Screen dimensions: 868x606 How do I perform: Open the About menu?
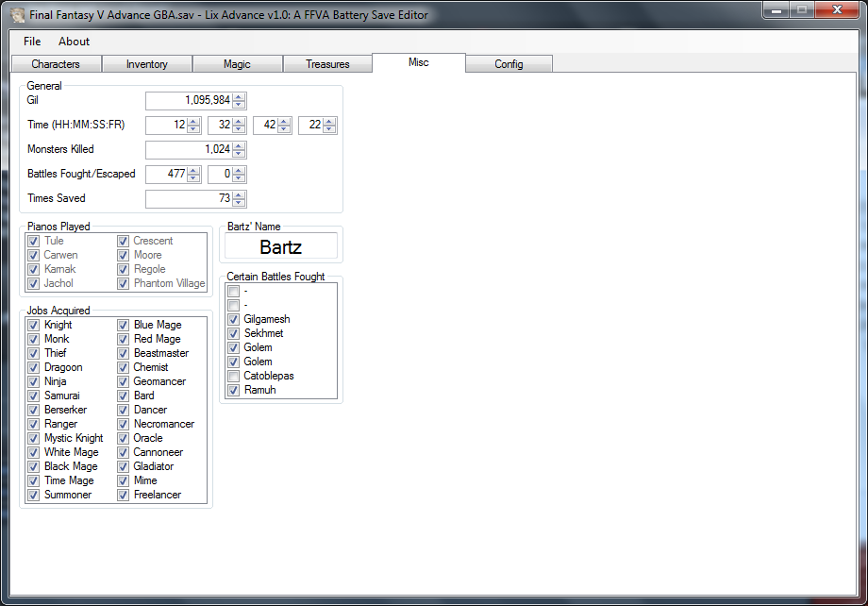pyautogui.click(x=74, y=42)
